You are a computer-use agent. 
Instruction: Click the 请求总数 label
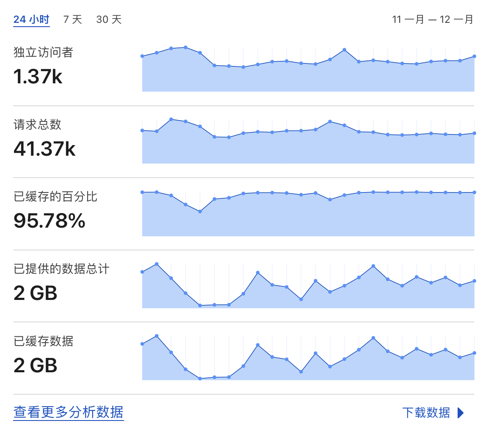(37, 124)
